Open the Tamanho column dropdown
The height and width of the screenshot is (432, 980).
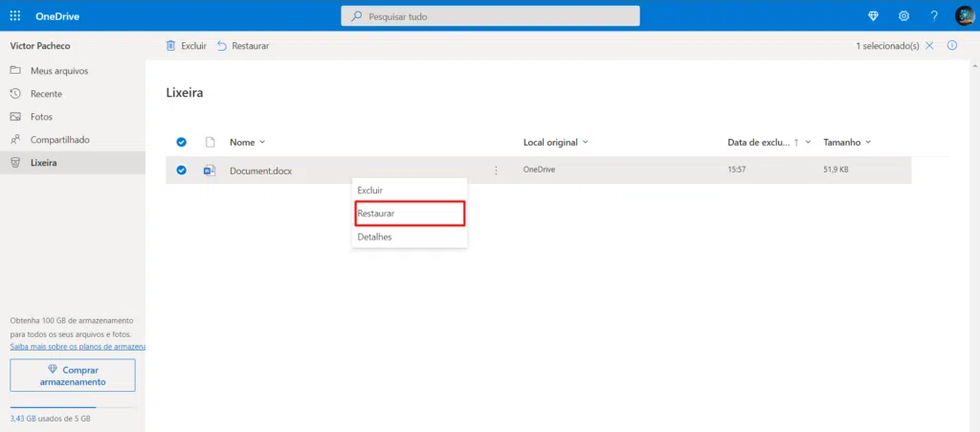click(x=847, y=142)
